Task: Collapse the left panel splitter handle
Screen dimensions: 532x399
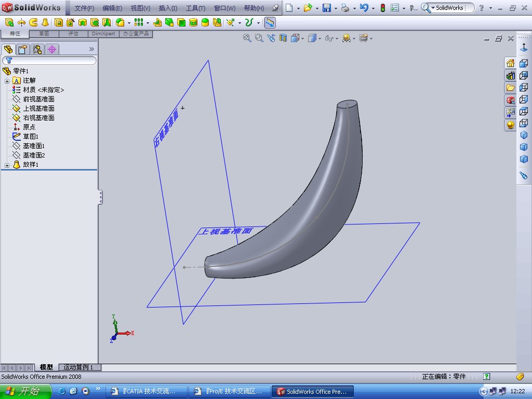Action: [x=100, y=197]
